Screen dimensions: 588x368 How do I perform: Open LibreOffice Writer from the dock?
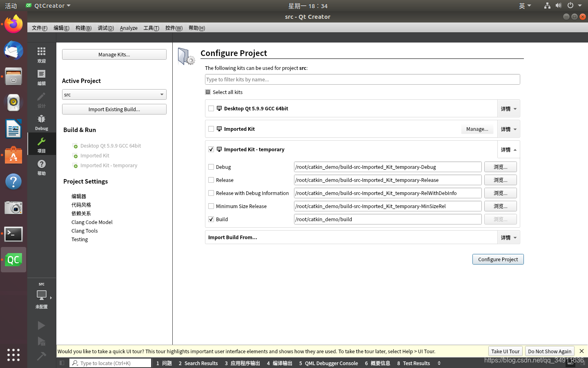point(13,129)
